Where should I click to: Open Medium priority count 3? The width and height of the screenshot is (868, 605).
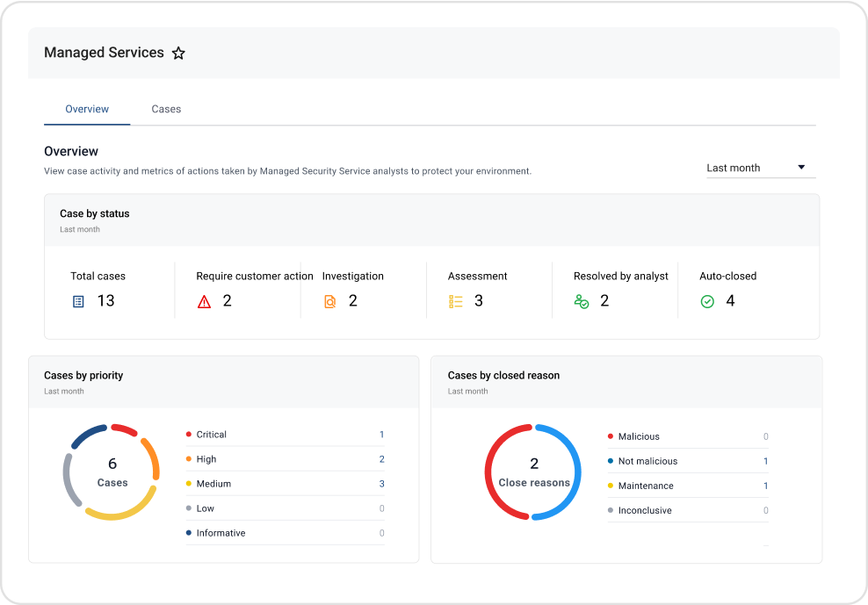381,484
